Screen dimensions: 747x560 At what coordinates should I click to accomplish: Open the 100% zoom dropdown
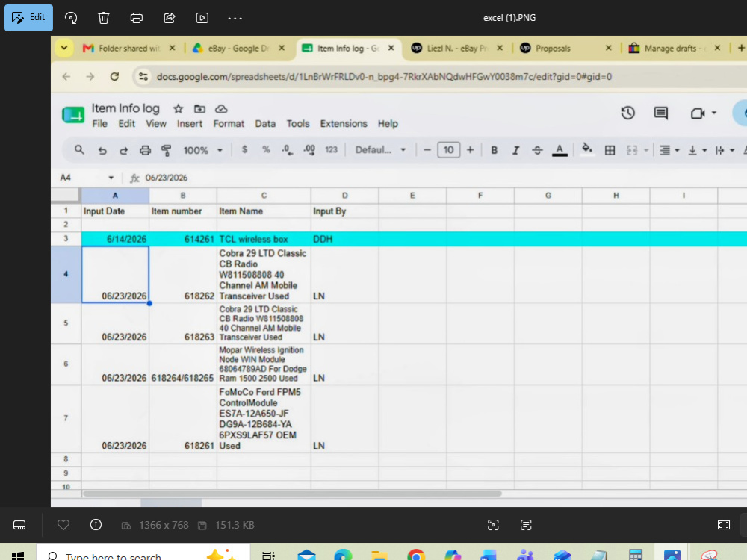tap(203, 151)
